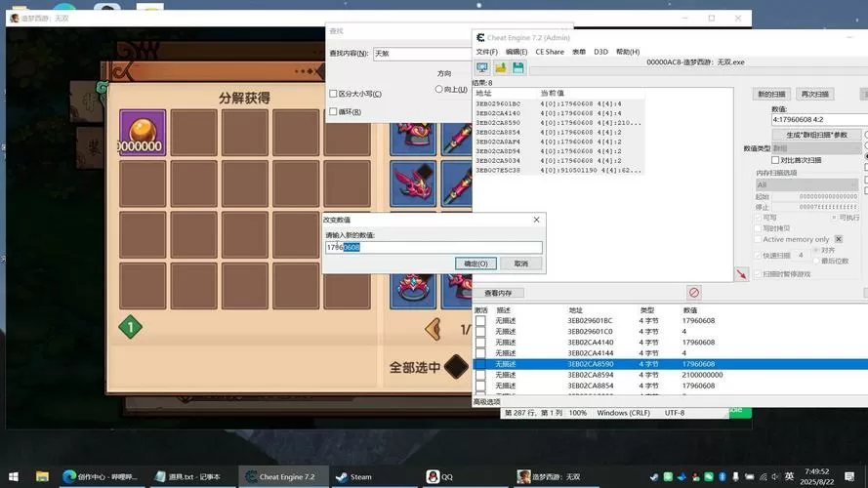The image size is (868, 488).
Task: Click the New Scan button
Action: (x=771, y=94)
